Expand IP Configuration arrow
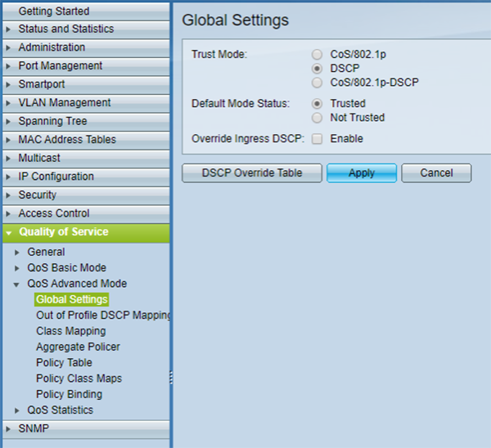 [x=8, y=177]
